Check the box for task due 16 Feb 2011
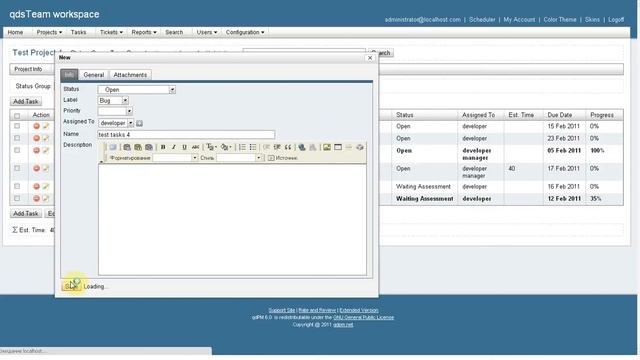This screenshot has height=360, width=640. point(17,186)
